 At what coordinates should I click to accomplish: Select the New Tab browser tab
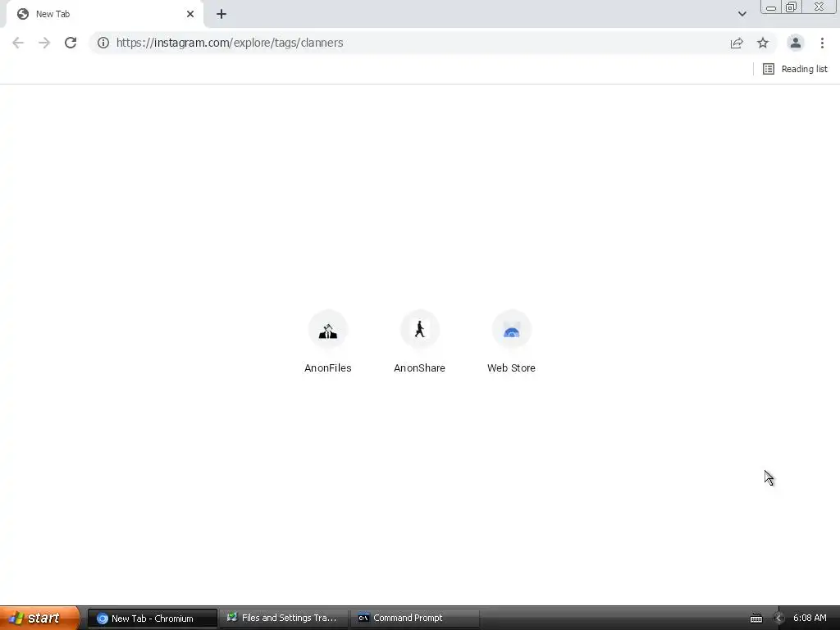pyautogui.click(x=104, y=14)
